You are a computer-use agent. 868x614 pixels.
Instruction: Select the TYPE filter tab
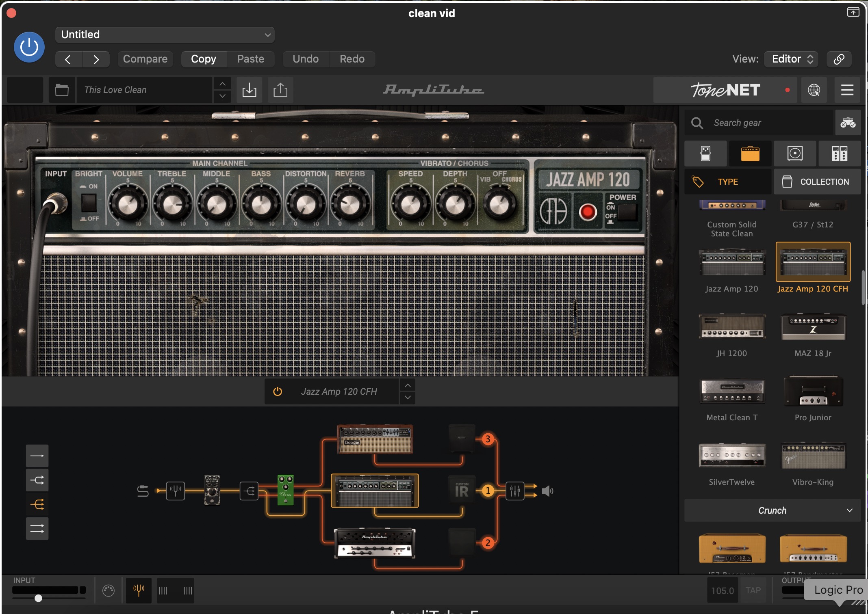728,182
